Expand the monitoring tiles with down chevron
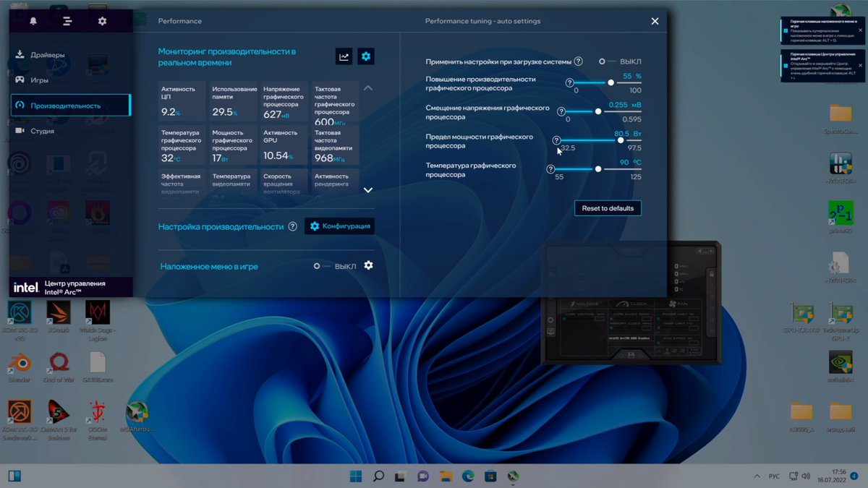The height and width of the screenshot is (488, 868). [x=367, y=190]
